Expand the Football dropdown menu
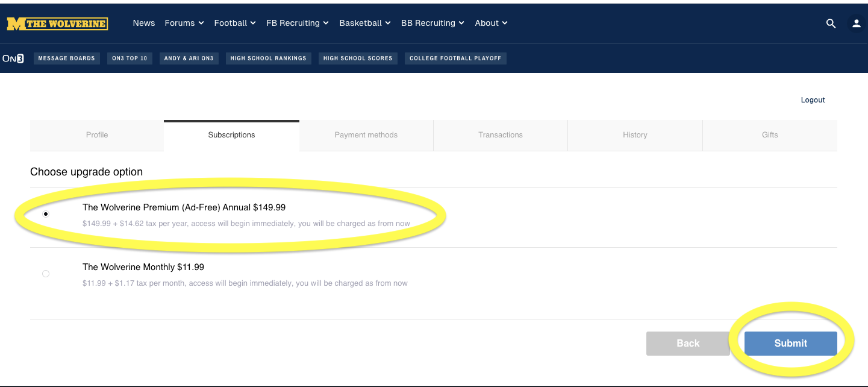Screen dimensions: 868x387 pos(235,23)
